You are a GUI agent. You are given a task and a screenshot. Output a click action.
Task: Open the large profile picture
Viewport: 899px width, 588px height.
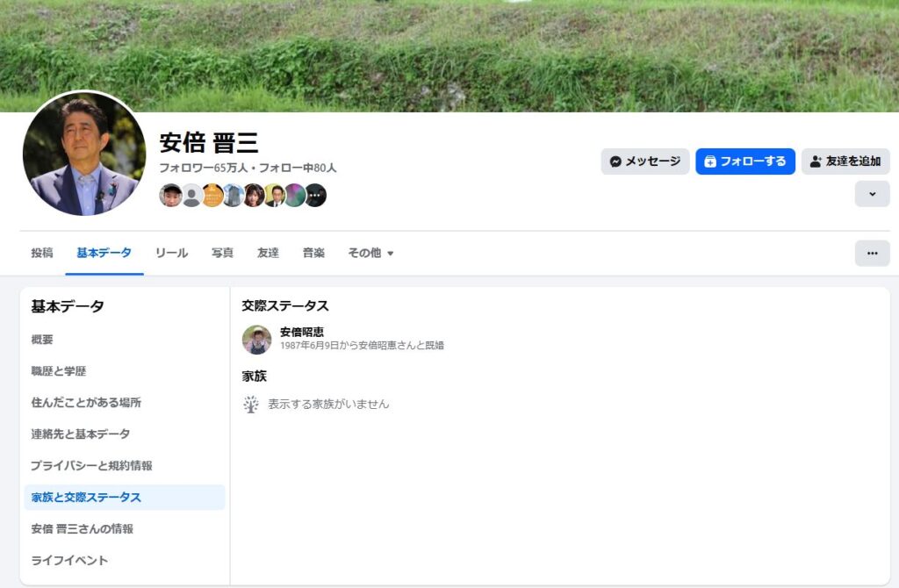tap(84, 154)
